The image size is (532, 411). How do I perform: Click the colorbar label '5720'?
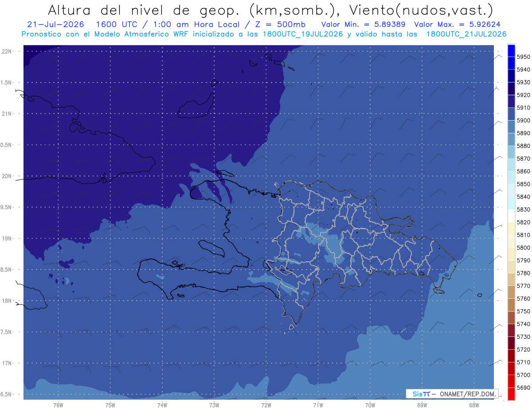[523, 349]
